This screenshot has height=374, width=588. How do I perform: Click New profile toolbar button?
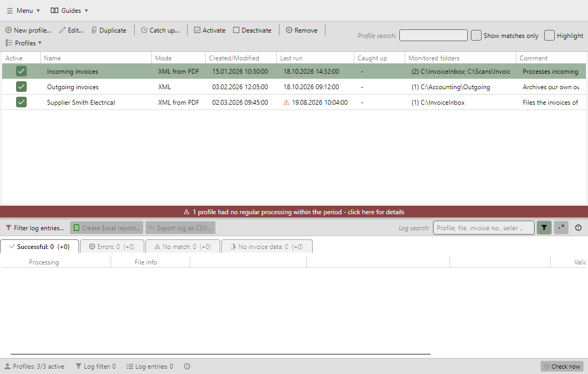coord(28,30)
